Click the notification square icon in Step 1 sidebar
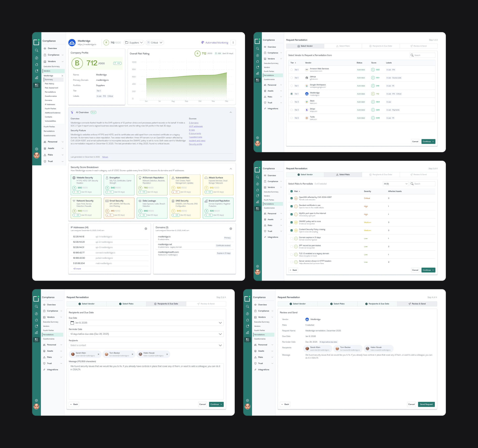 [258, 67]
